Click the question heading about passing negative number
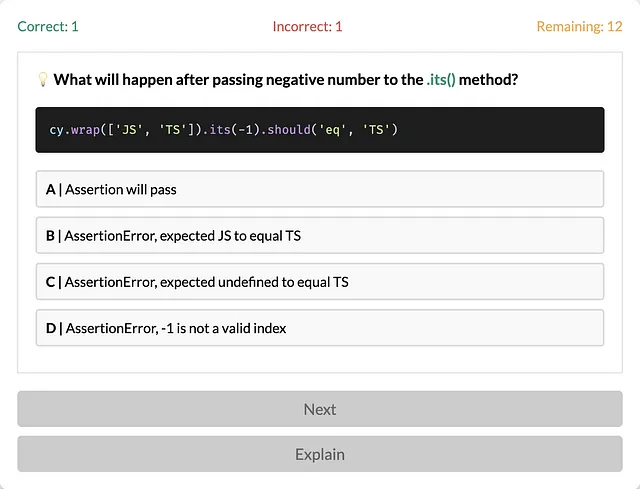640x489 pixels. (x=286, y=79)
